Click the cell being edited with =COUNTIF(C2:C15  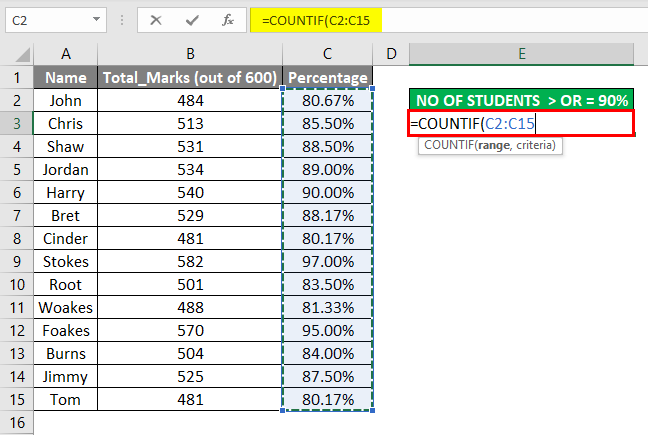(522, 123)
